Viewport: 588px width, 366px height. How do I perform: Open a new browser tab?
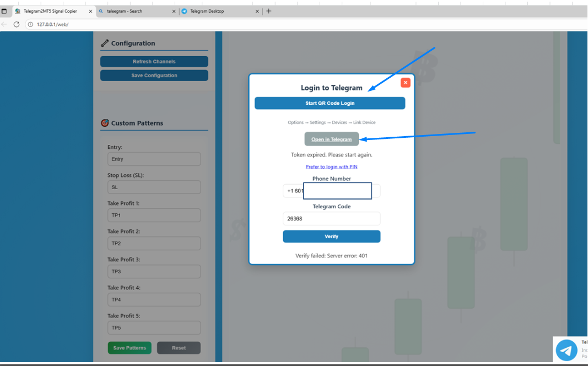tap(268, 11)
